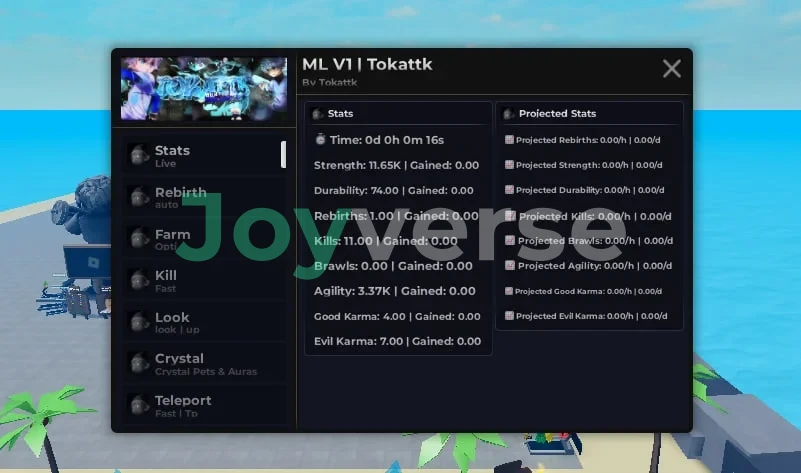The width and height of the screenshot is (801, 473).
Task: Click the Kill tab icon
Action: click(139, 281)
